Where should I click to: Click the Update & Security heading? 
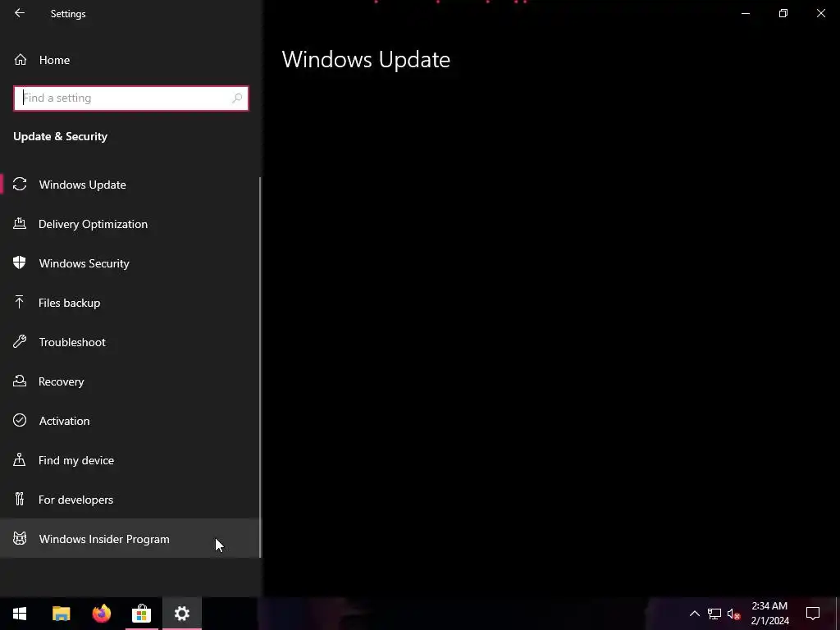[60, 137]
